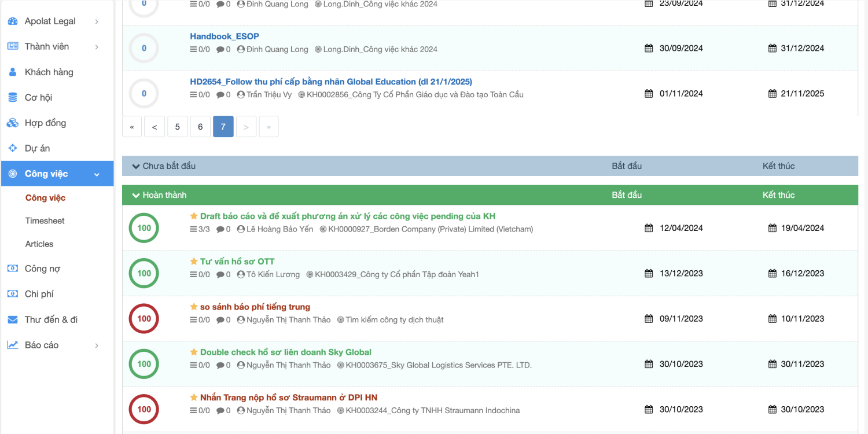Image resolution: width=868 pixels, height=434 pixels.
Task: Click the 100 percent progress circle for Tư vấn hồ sơ OTT
Action: [144, 273]
